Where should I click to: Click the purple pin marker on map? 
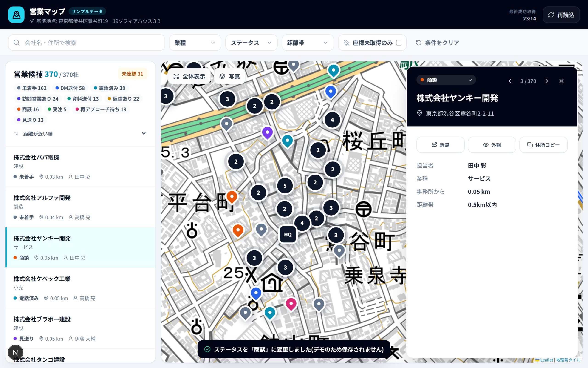point(267,133)
